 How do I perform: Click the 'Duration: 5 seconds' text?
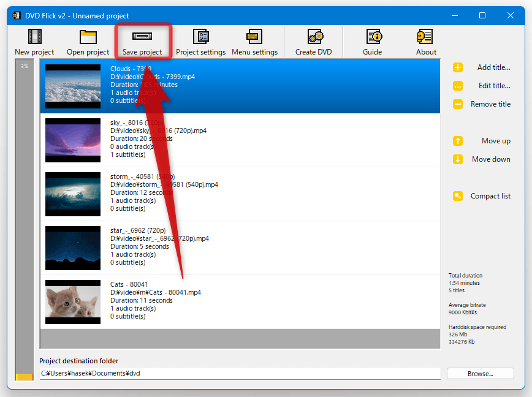point(140,246)
